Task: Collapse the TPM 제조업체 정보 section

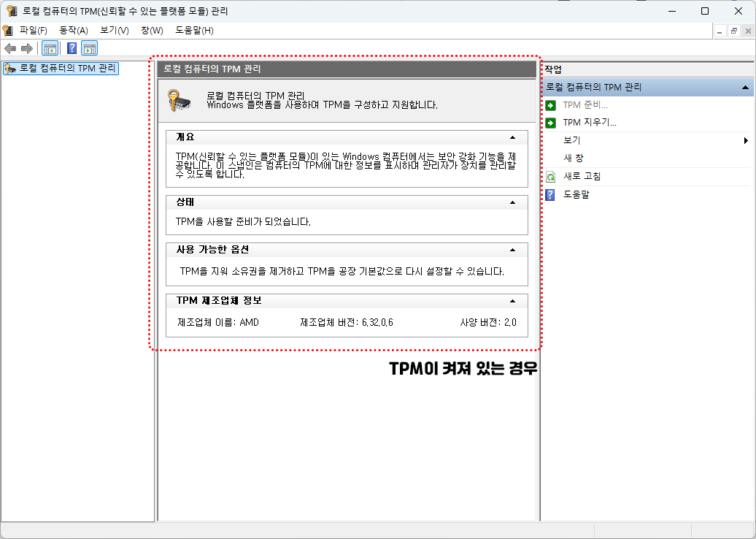Action: [512, 301]
